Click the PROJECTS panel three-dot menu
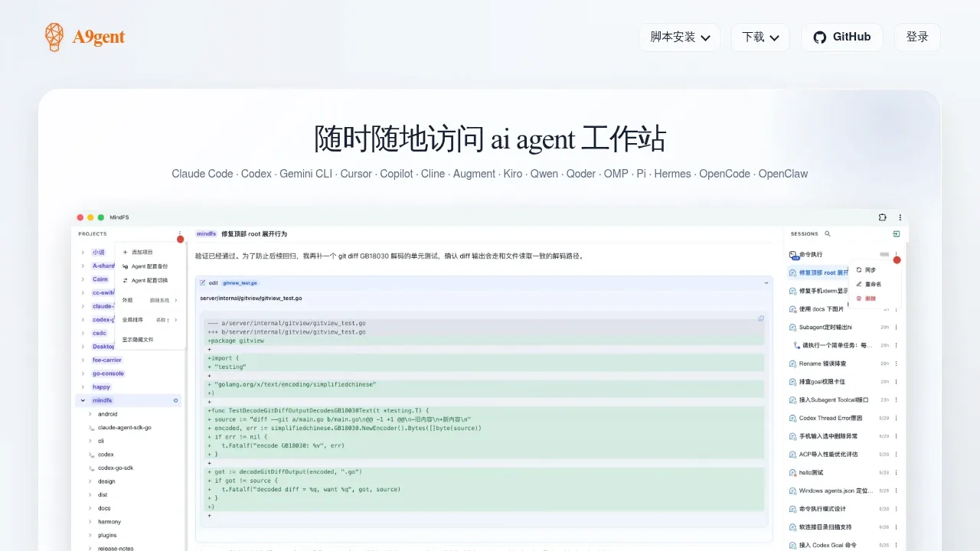 [180, 234]
